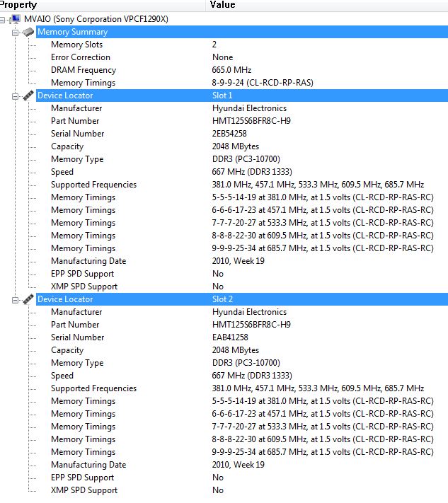
Task: Click the None error correction value
Action: click(222, 57)
